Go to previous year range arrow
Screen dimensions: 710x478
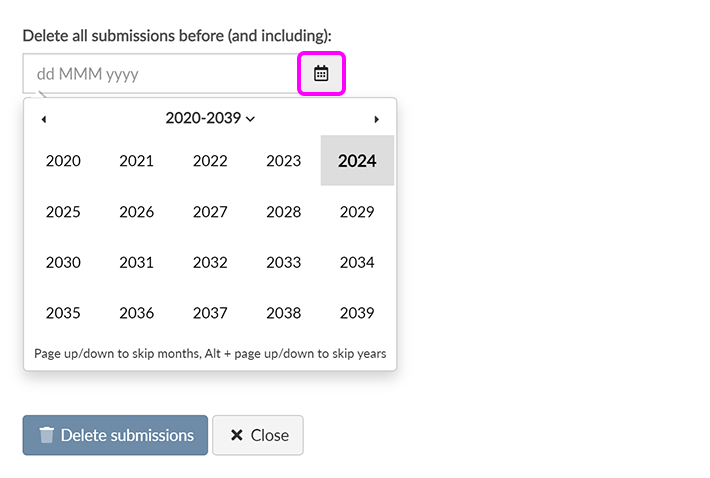tap(44, 119)
